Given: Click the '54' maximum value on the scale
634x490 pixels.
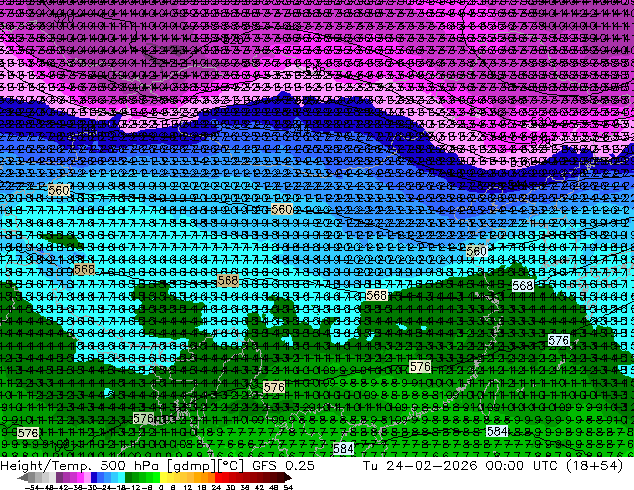Looking at the screenshot, I should [288, 488].
